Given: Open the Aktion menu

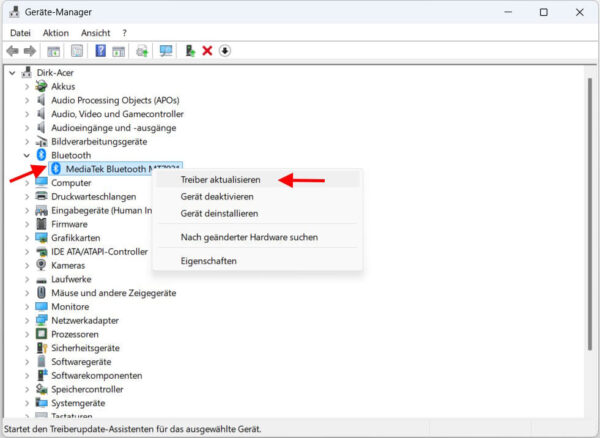Looking at the screenshot, I should click(56, 33).
